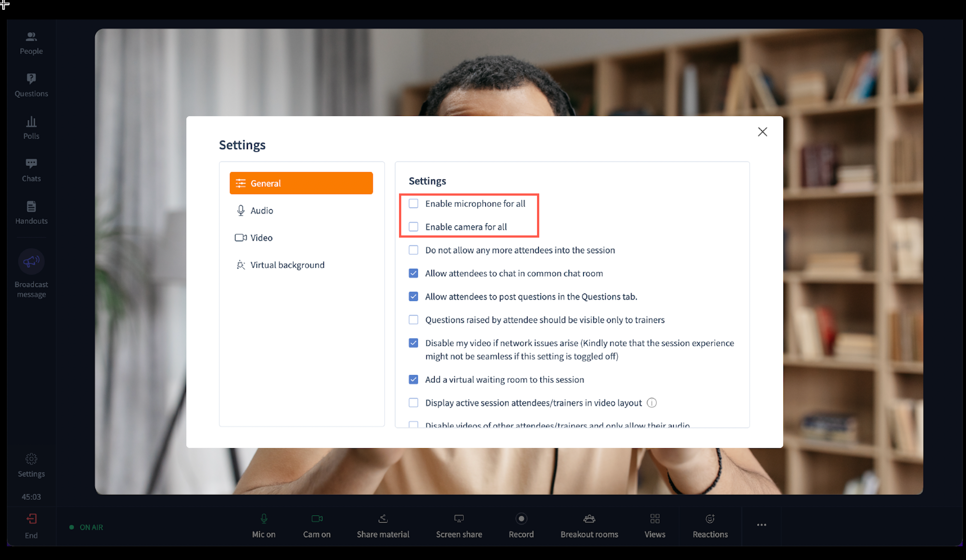The image size is (966, 560).
Task: Click the 45:03 session timer
Action: point(31,497)
